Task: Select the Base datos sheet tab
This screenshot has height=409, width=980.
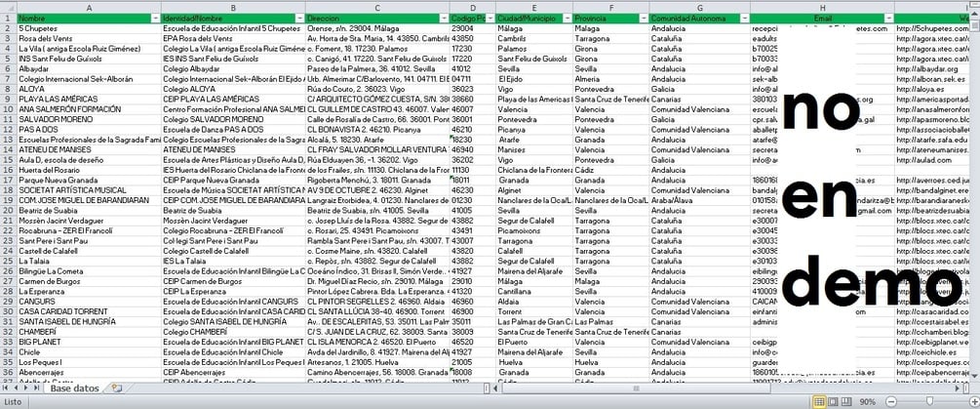Action: click(74, 389)
